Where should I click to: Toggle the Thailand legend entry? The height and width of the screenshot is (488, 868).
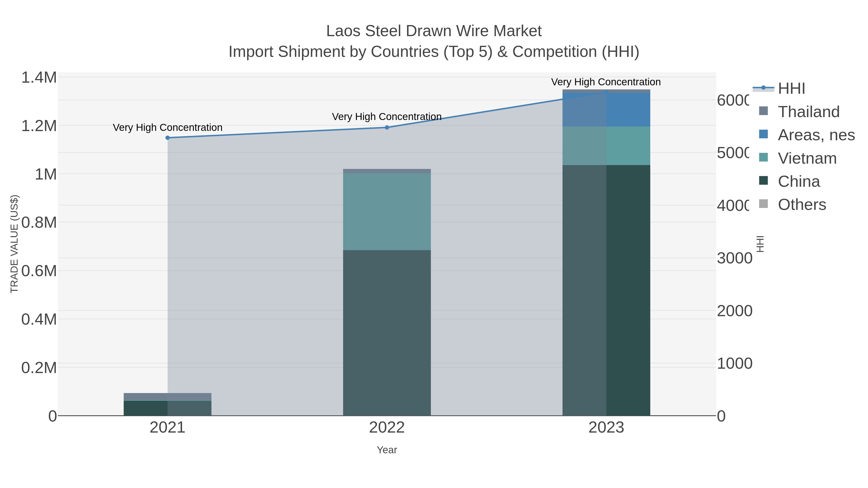[799, 112]
